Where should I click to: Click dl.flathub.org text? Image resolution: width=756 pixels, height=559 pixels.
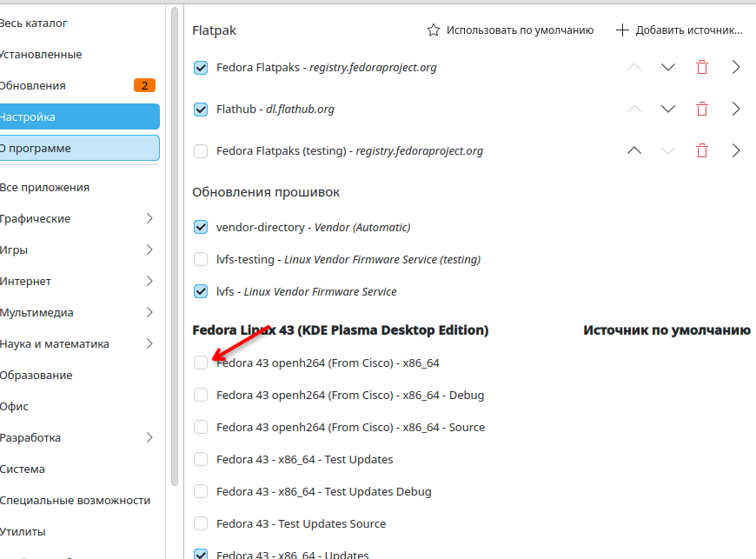click(x=300, y=110)
